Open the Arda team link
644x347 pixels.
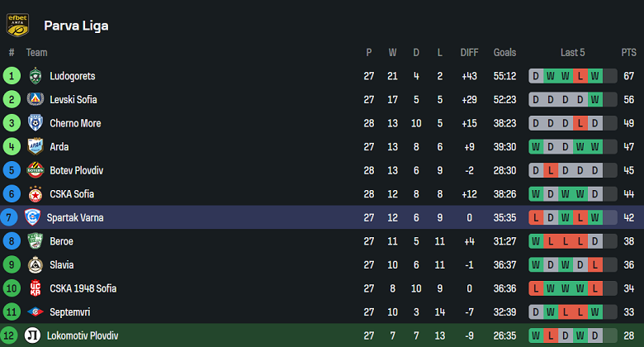59,147
